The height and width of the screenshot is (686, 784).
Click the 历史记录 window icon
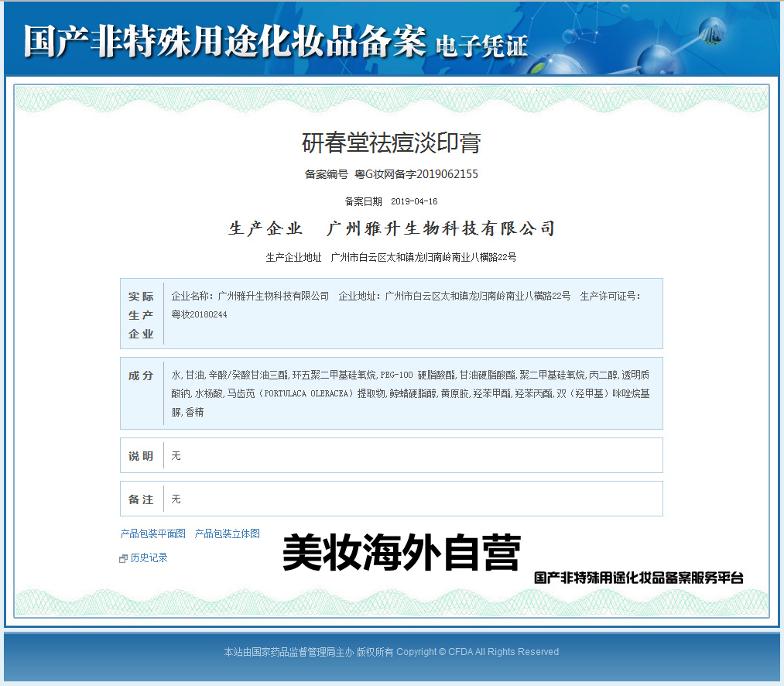pyautogui.click(x=124, y=558)
